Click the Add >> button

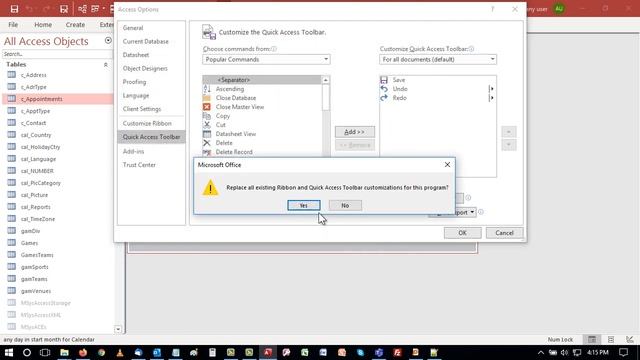tap(355, 132)
